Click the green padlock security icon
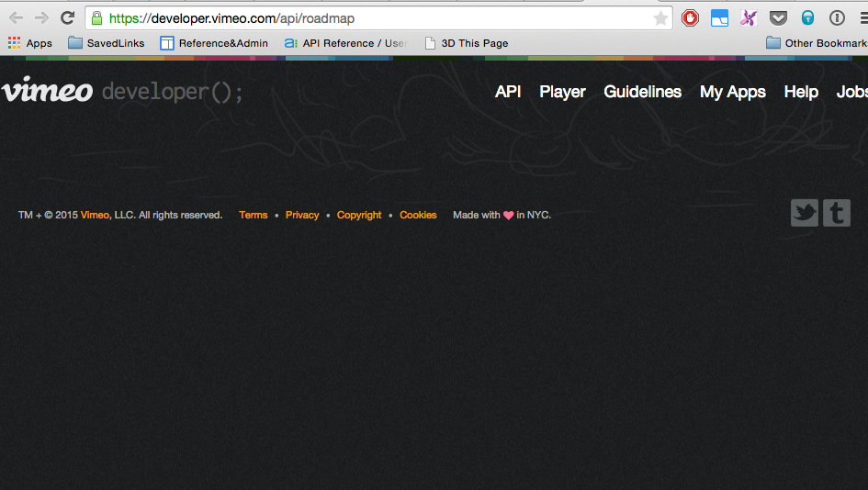This screenshot has width=868, height=490. click(96, 18)
